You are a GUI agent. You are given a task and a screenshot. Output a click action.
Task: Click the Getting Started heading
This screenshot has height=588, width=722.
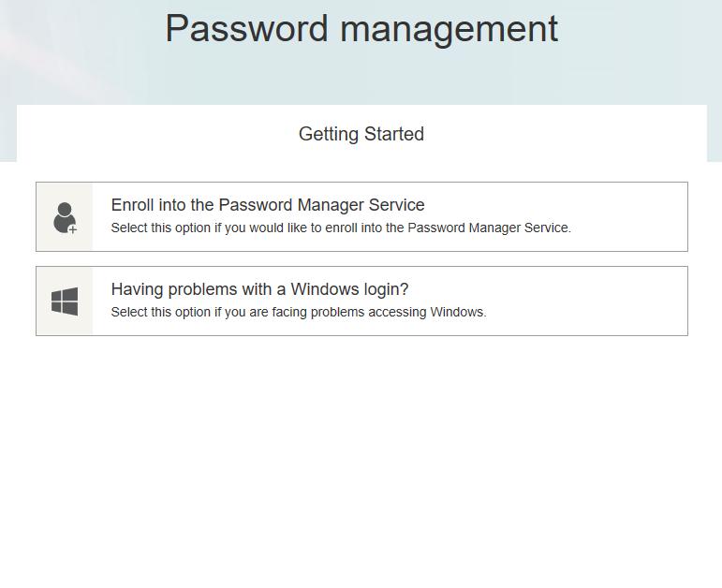pyautogui.click(x=361, y=134)
